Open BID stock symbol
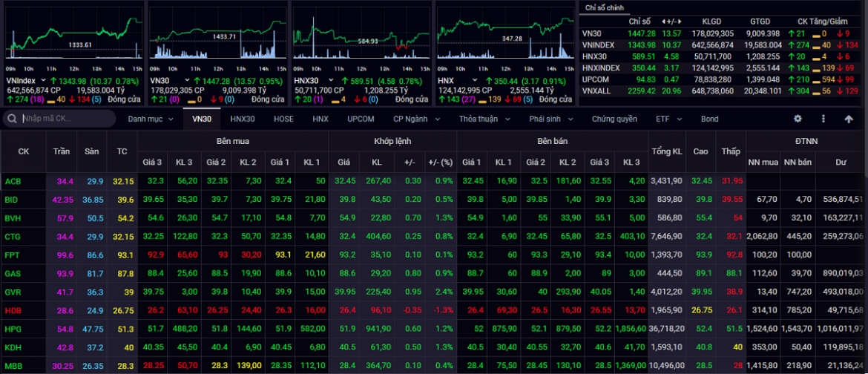This screenshot has height=374, width=868. pyautogui.click(x=10, y=200)
